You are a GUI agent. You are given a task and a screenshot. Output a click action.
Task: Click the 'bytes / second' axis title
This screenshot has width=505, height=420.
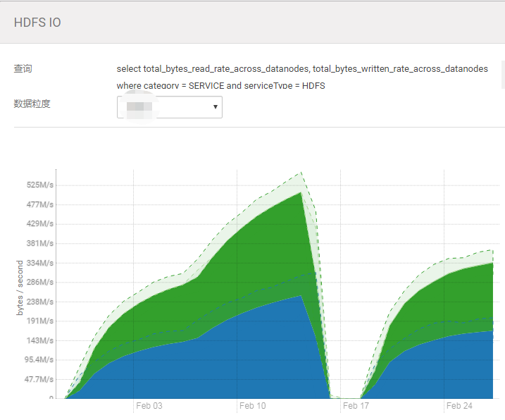(x=20, y=288)
